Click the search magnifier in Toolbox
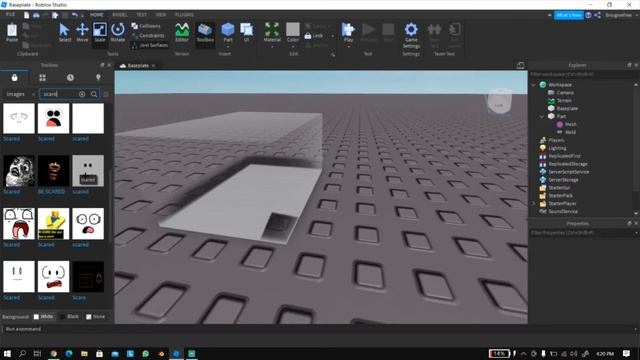The width and height of the screenshot is (640, 360). 94,94
